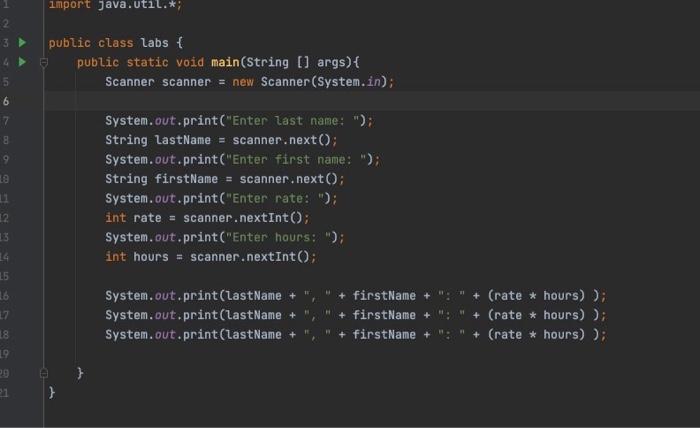The image size is (700, 428).
Task: Click class name 'labs' on line 3
Action: (154, 43)
